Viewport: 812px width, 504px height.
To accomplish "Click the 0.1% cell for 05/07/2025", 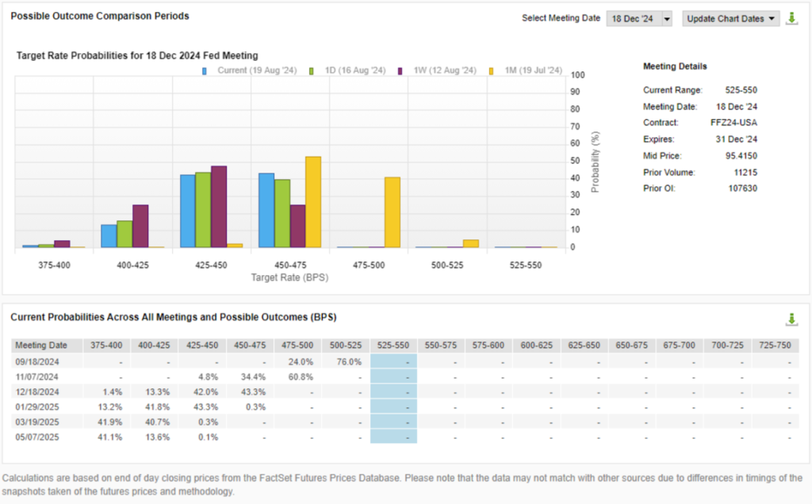I will point(208,437).
